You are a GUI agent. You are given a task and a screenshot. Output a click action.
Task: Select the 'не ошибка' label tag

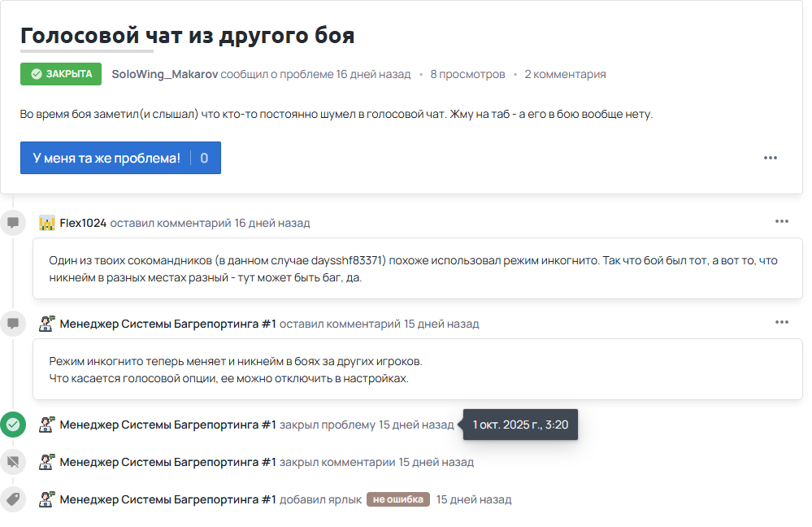point(397,499)
